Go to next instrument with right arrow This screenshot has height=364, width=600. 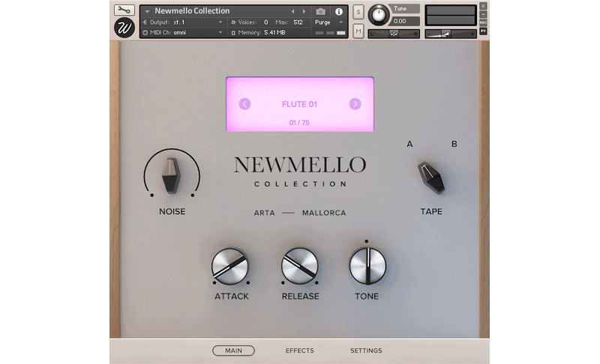coord(304,11)
